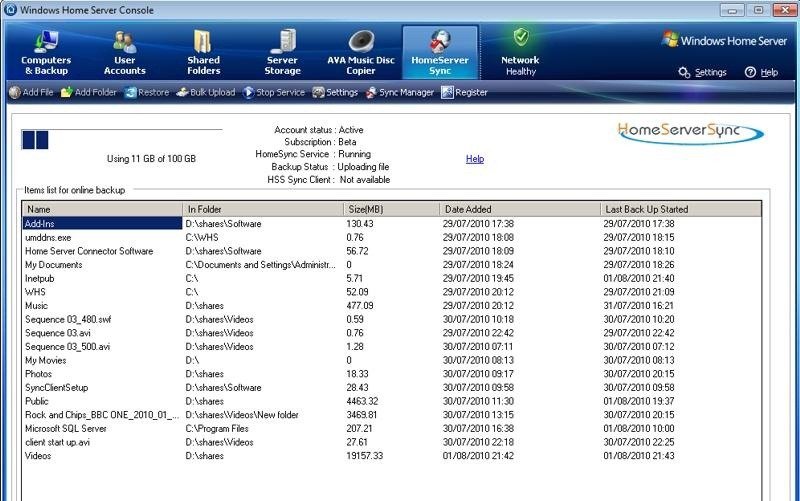Viewport: 800px width, 501px height.
Task: Start a Bulk Upload from toolbar
Action: (x=206, y=92)
